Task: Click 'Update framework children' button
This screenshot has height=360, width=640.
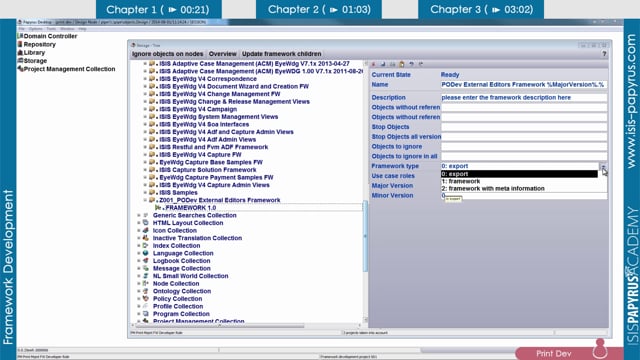Action: click(x=282, y=54)
